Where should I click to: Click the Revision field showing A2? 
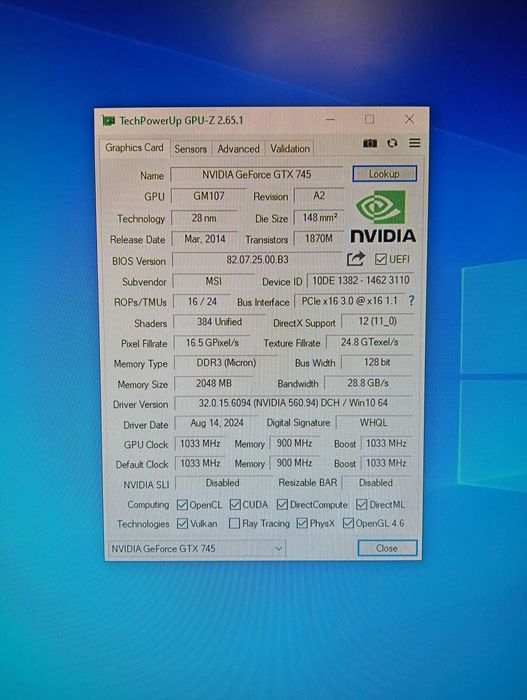click(319, 196)
